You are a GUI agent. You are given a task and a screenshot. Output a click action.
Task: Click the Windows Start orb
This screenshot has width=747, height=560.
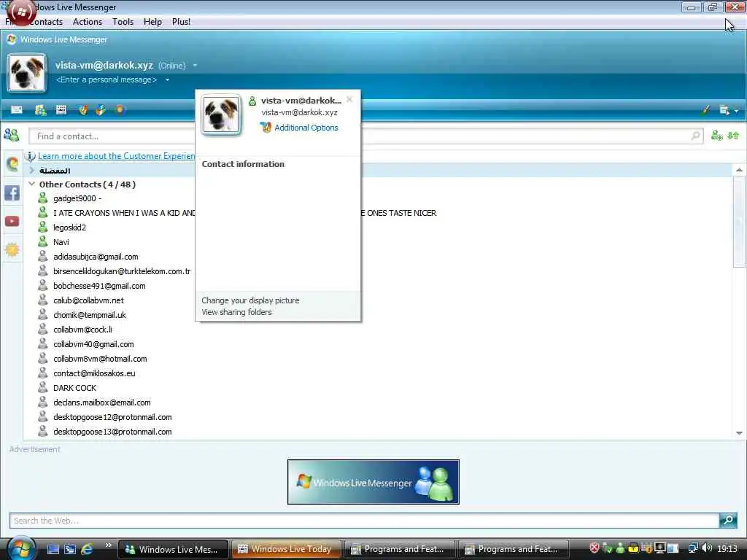(21, 548)
